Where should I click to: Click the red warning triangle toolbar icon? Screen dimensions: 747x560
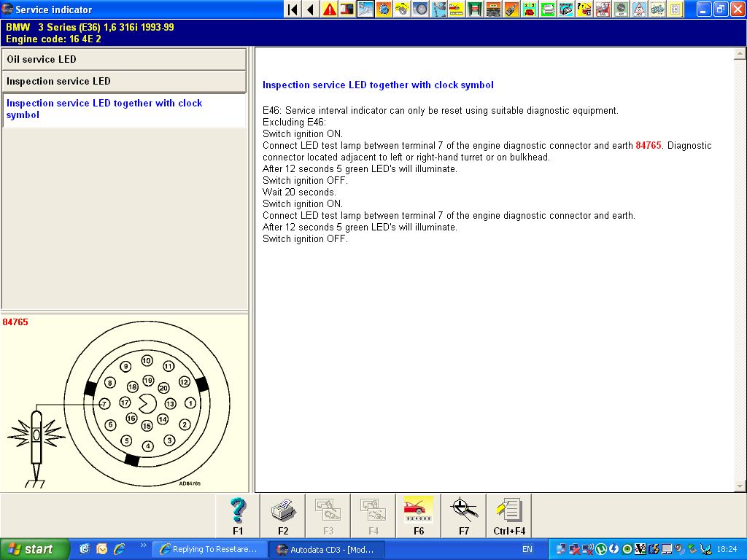pyautogui.click(x=330, y=9)
